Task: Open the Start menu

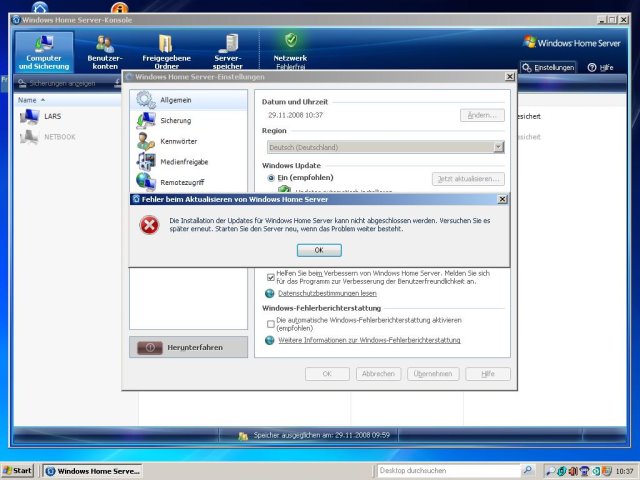Action: [x=17, y=471]
